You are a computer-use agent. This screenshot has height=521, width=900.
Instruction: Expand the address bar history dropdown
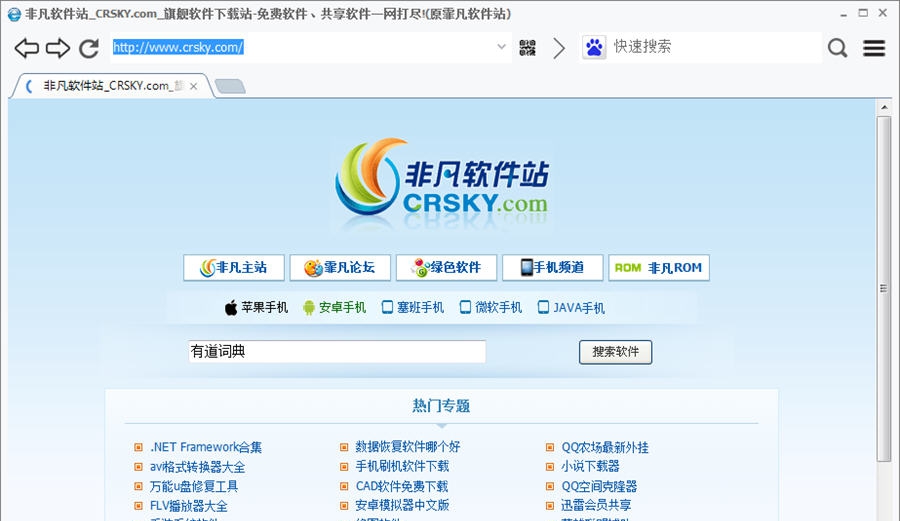point(501,47)
